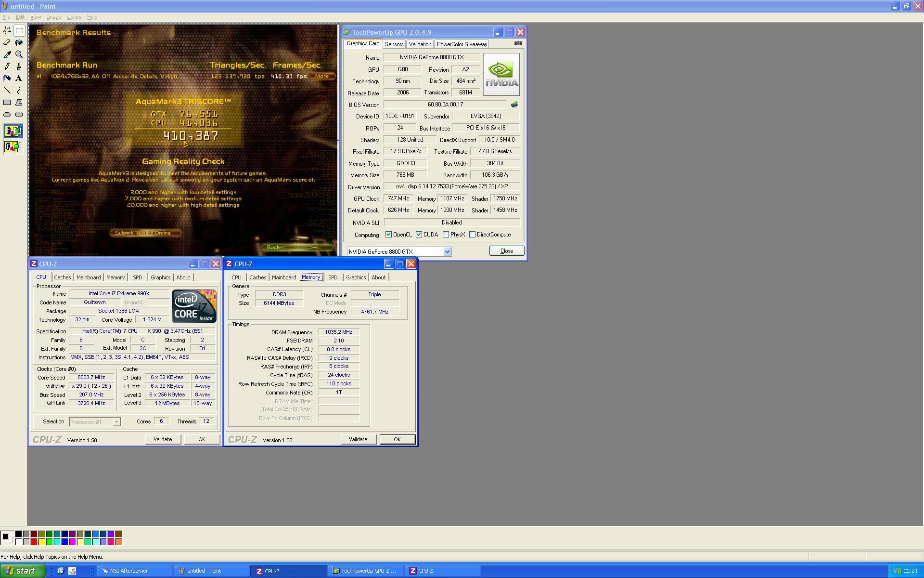924x578 pixels.
Task: Toggle the CUDA checkbox
Action: pyautogui.click(x=419, y=235)
